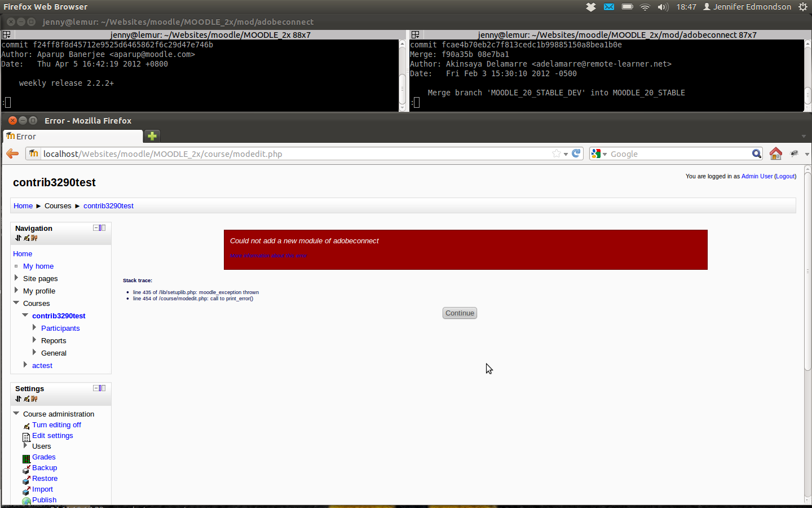Click the Firefox back arrow button
812x508 pixels.
(12, 154)
